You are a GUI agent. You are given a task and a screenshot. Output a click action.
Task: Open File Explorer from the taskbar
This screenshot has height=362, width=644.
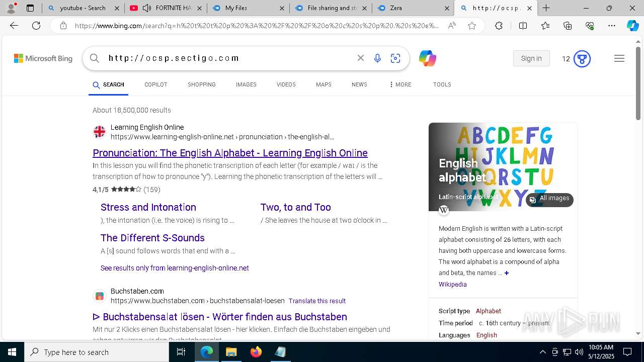[x=231, y=352]
